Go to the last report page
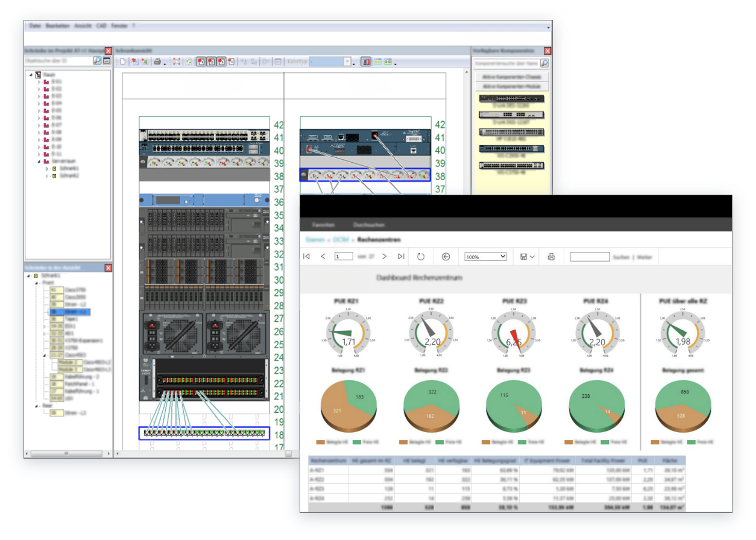 (401, 257)
